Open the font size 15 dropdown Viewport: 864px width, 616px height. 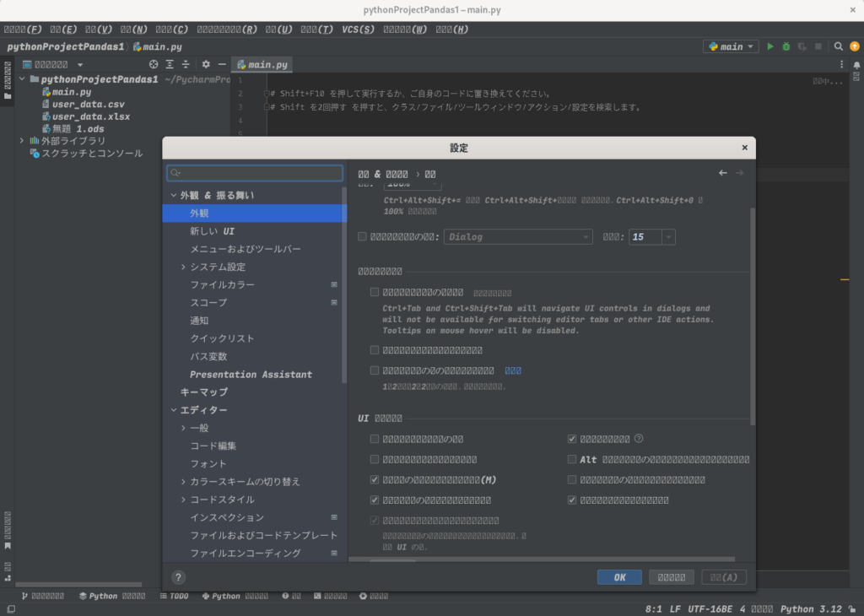[668, 237]
